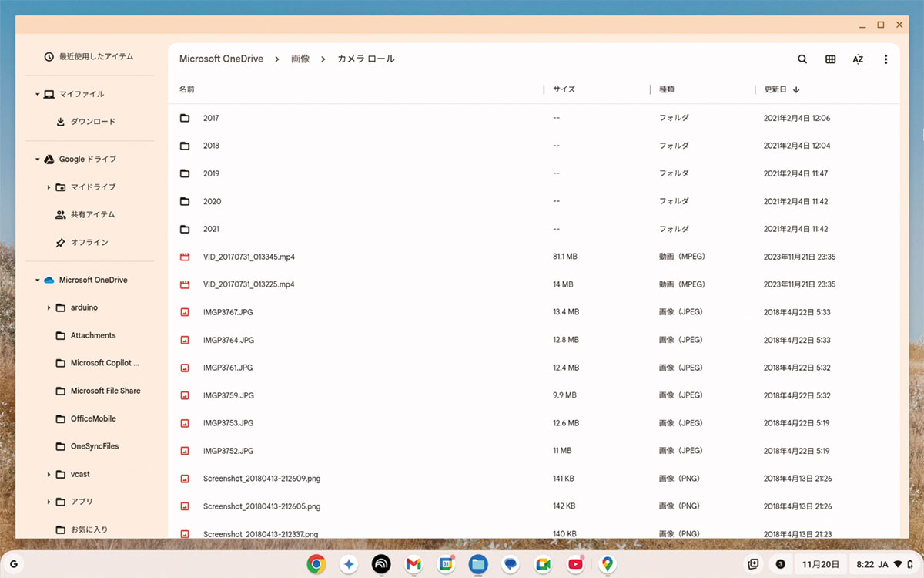Open Gmail from the shelf

click(x=413, y=564)
